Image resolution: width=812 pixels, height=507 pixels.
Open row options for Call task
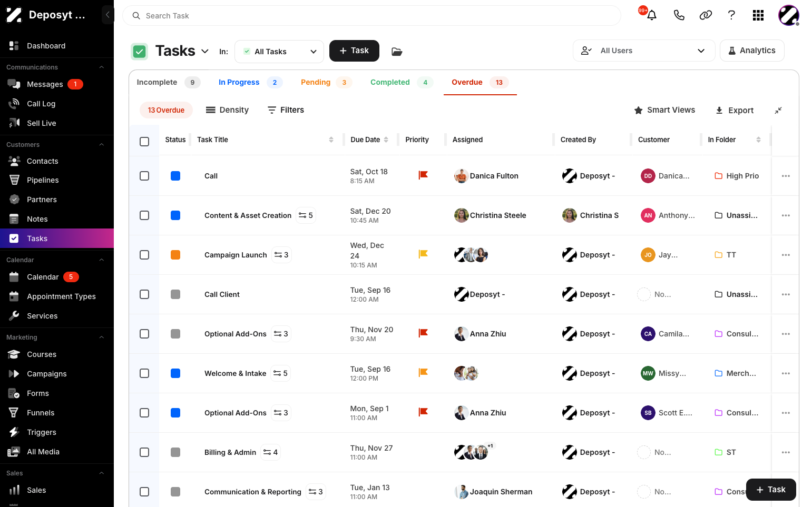coord(786,176)
